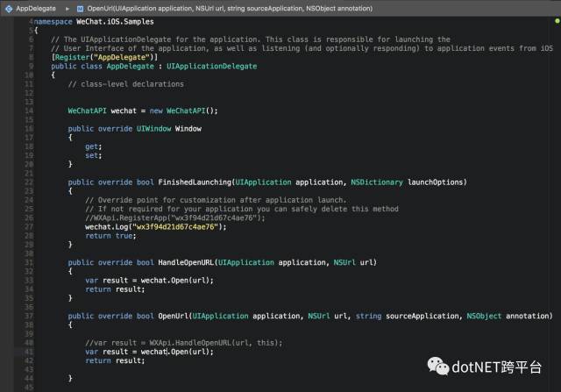Screen dimensions: 561x392
Task: Click the return true; statement
Action: (x=110, y=236)
